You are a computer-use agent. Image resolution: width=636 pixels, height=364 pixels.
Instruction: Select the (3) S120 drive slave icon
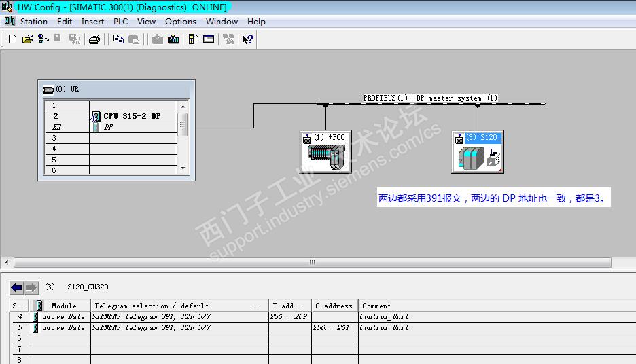pyautogui.click(x=478, y=152)
